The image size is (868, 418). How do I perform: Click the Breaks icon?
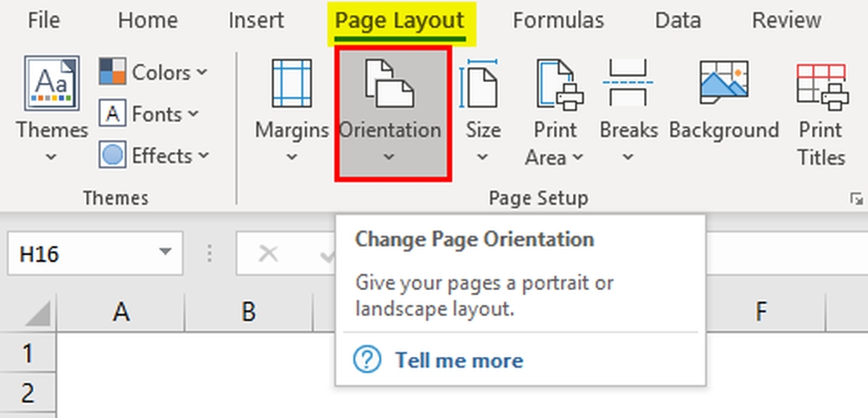[627, 83]
